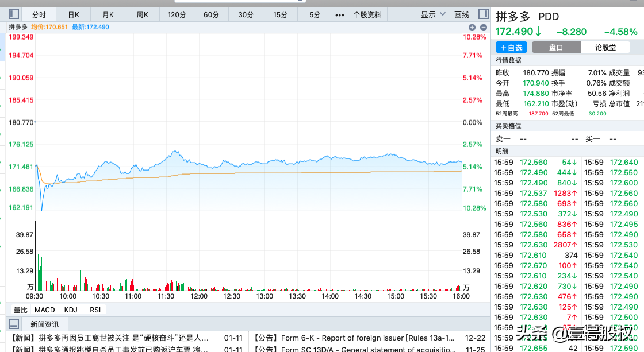The image size is (644, 352).
Task: Open more timeframes ellipsis menu
Action: coord(340,15)
